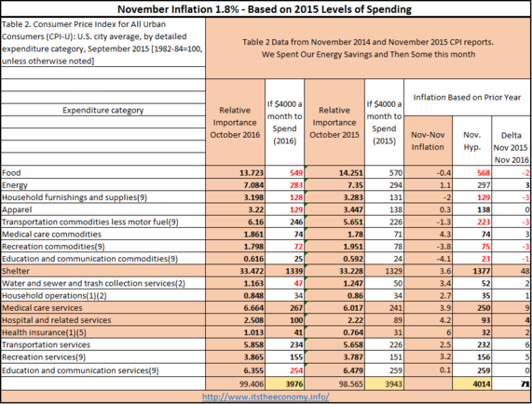
Task: Click the November Inflation 1.8% title
Action: (x=265, y=9)
